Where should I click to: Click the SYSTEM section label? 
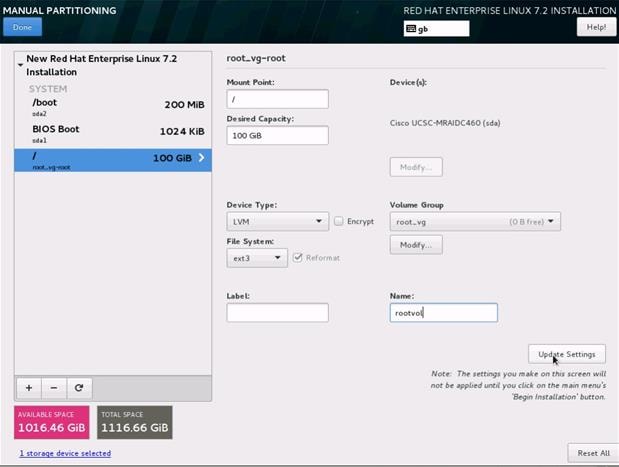(48, 89)
